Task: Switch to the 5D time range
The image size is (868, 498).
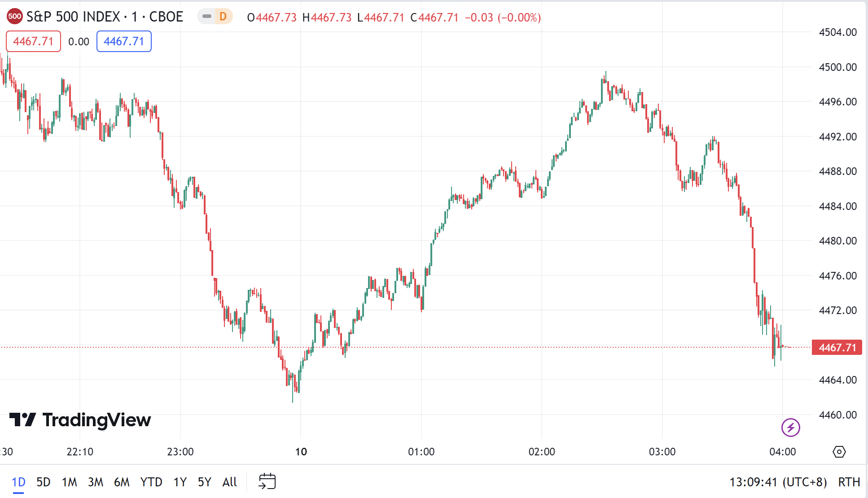Action: pos(44,482)
